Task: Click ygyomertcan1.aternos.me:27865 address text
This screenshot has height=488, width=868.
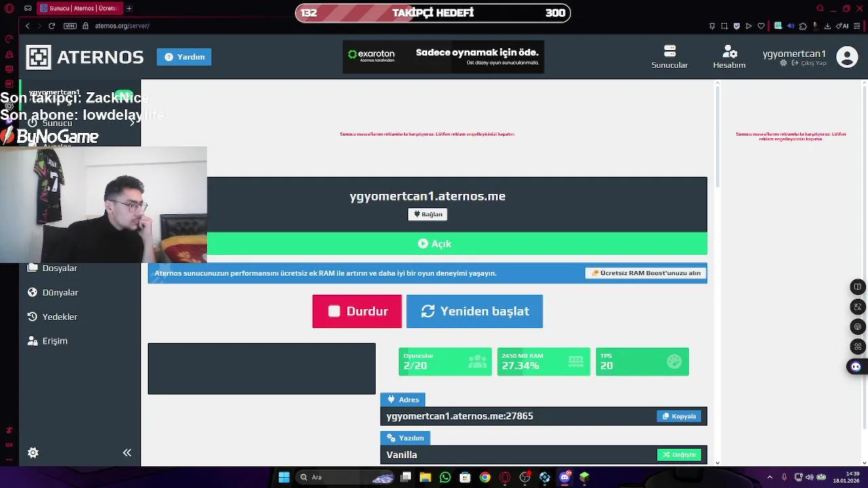Action: tap(460, 416)
